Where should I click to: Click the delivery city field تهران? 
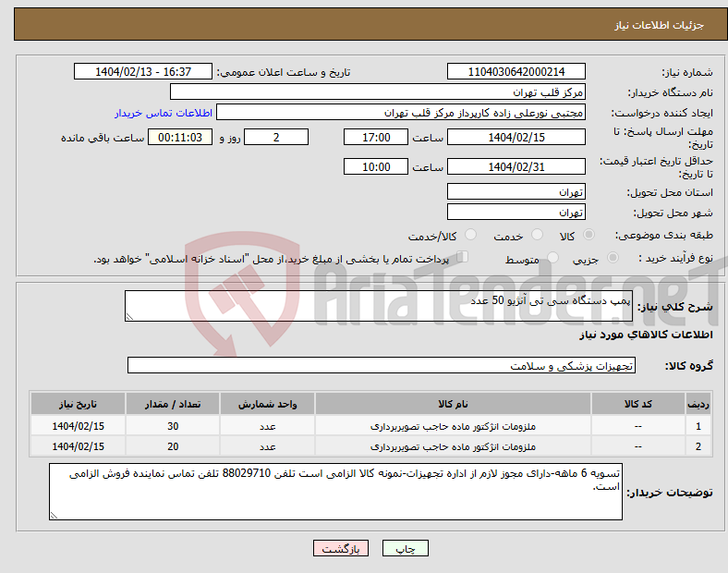pyautogui.click(x=516, y=212)
